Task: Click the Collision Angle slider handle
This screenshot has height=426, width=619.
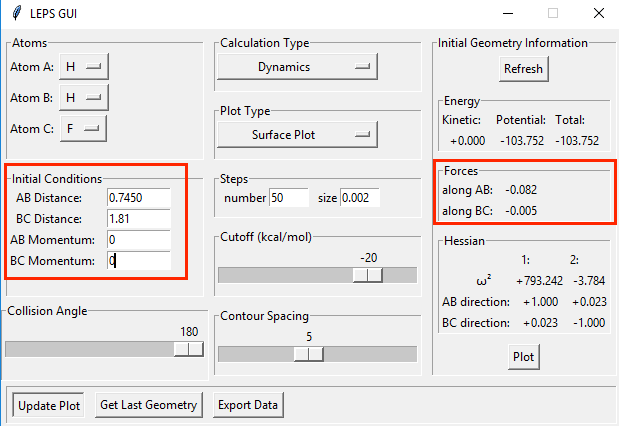Action: pyautogui.click(x=188, y=348)
